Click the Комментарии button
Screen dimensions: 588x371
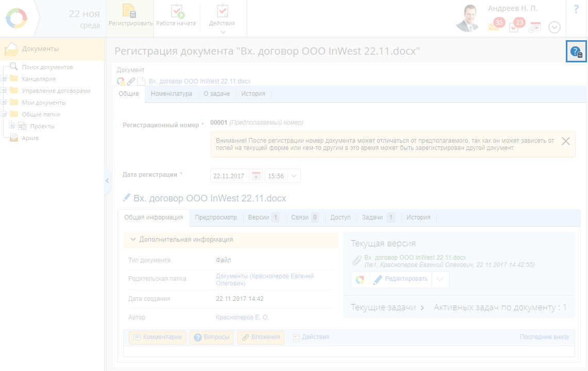[x=158, y=337]
